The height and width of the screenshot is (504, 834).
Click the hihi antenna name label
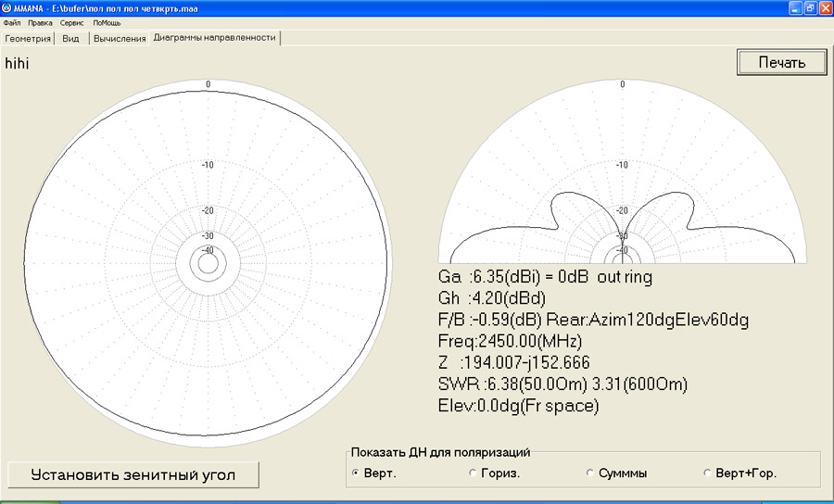point(17,64)
